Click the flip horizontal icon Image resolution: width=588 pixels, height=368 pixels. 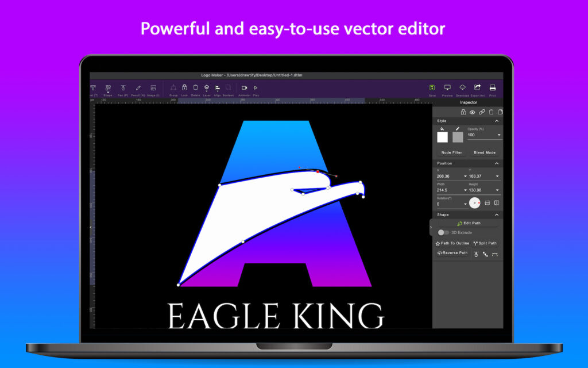pos(497,203)
